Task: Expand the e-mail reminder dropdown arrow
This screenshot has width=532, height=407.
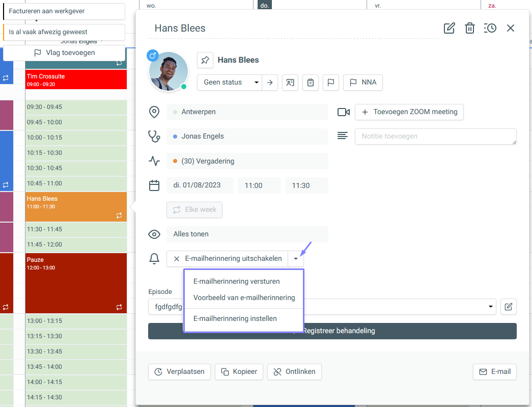Action: pos(296,259)
